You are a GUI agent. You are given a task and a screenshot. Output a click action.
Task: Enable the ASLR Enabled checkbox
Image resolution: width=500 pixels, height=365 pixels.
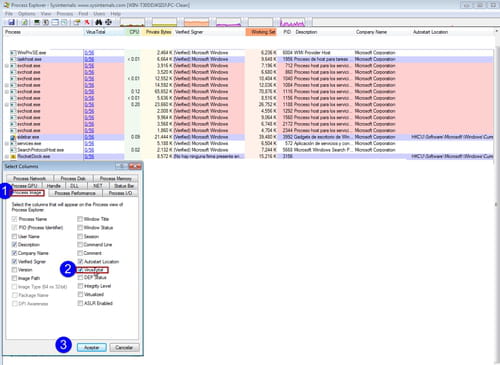[80, 303]
